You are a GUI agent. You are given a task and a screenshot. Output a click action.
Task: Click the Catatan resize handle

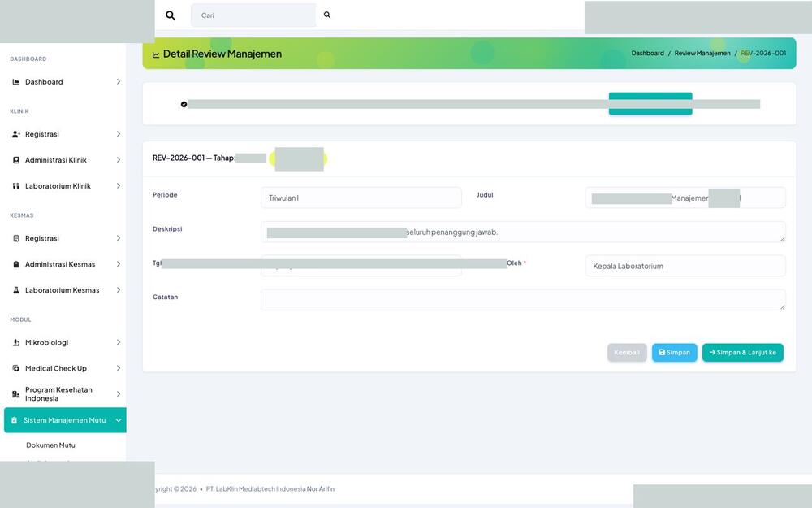coord(783,307)
